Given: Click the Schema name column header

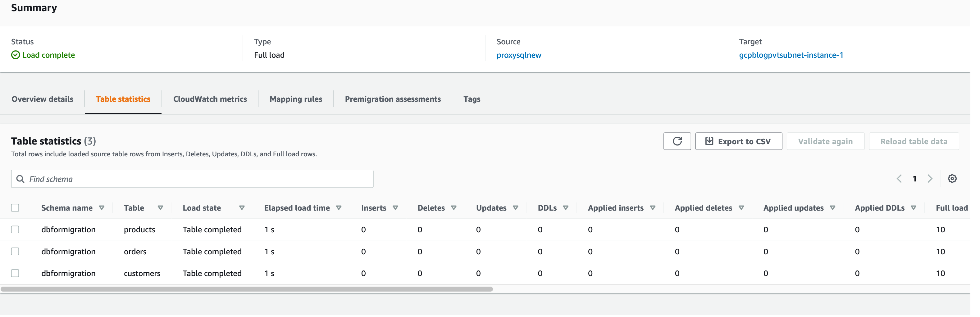Looking at the screenshot, I should click(68, 210).
